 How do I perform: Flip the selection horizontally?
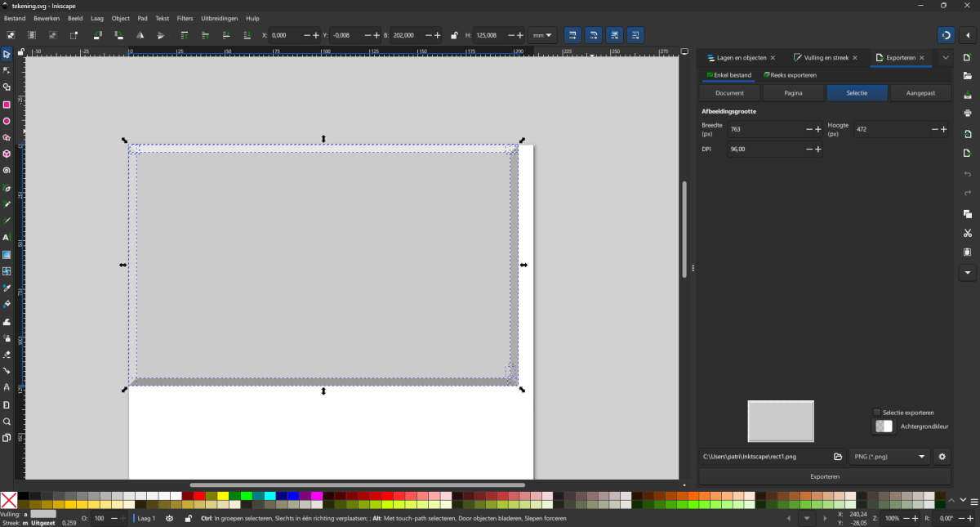(140, 35)
